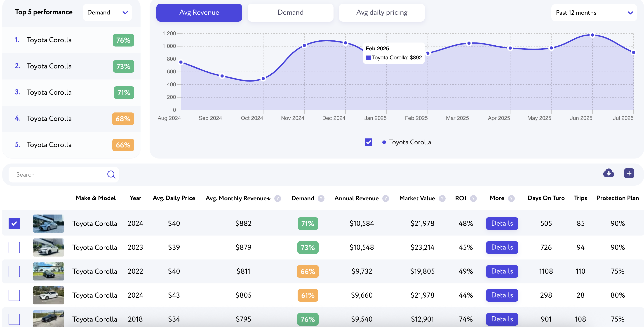644x327 pixels.
Task: Check the 2024 Toyota Corolla $805 row checkbox
Action: click(14, 295)
